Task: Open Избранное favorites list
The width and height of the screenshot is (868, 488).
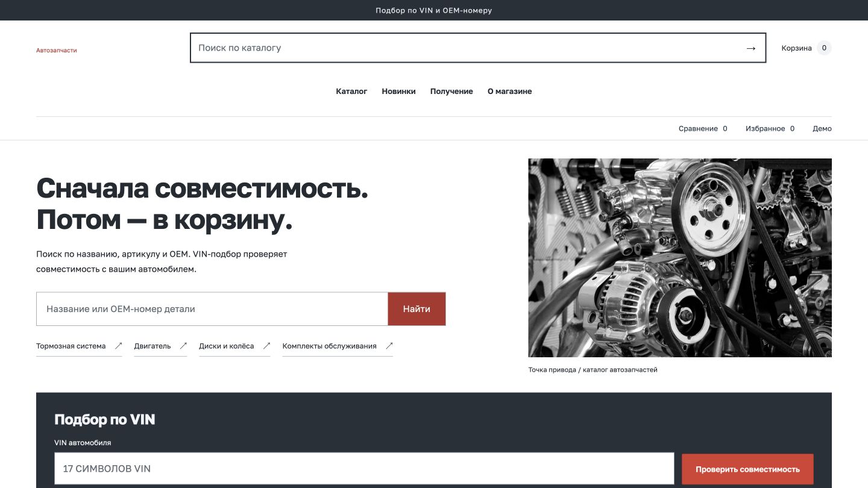Action: pos(770,128)
